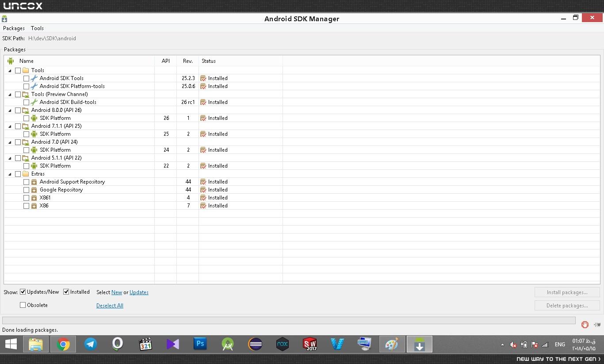Image resolution: width=604 pixels, height=364 pixels.
Task: Click the revision cell '25.2.3'
Action: pyautogui.click(x=188, y=78)
